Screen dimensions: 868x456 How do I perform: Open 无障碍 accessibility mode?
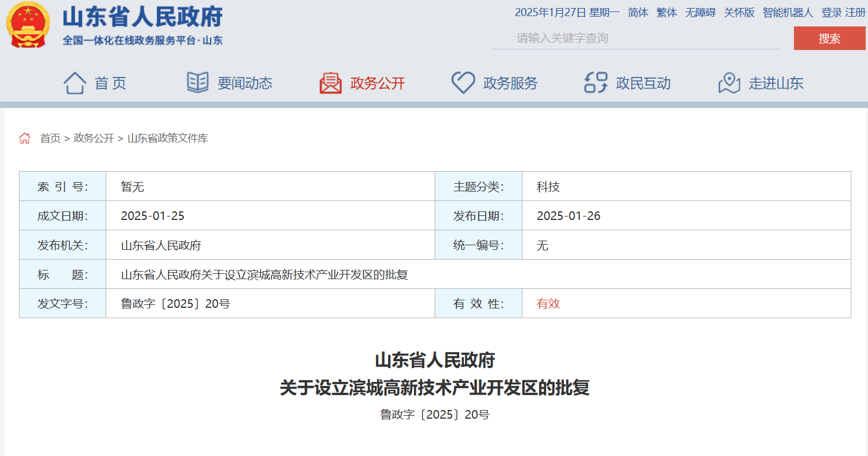click(x=700, y=12)
